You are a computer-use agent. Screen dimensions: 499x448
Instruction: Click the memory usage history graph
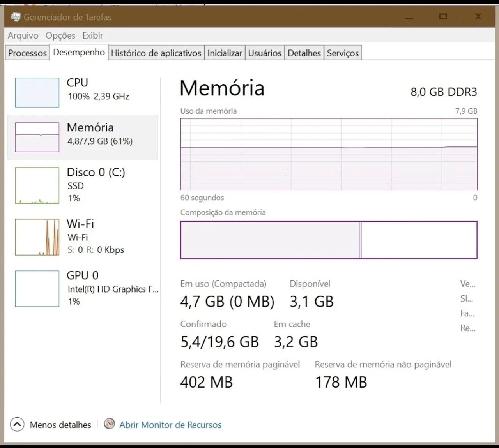pos(329,154)
